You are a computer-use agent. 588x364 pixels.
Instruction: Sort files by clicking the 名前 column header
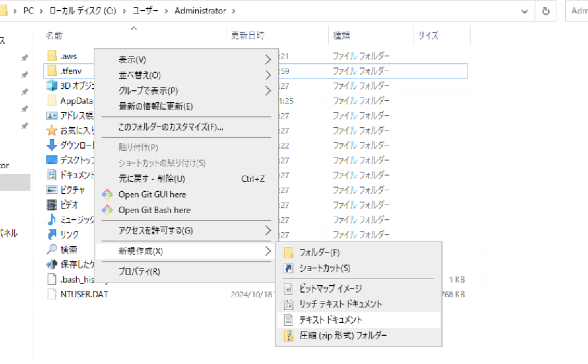point(54,35)
